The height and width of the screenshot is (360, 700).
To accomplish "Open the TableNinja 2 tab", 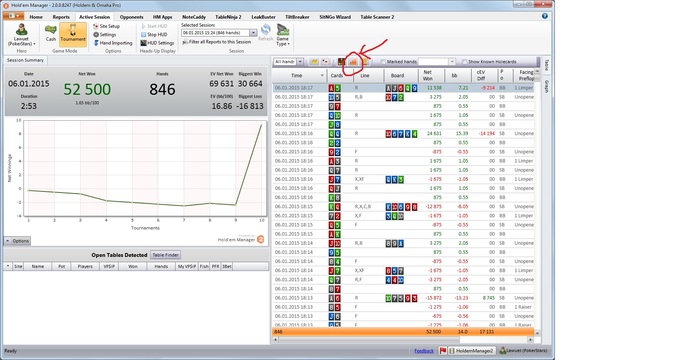I will pos(228,17).
